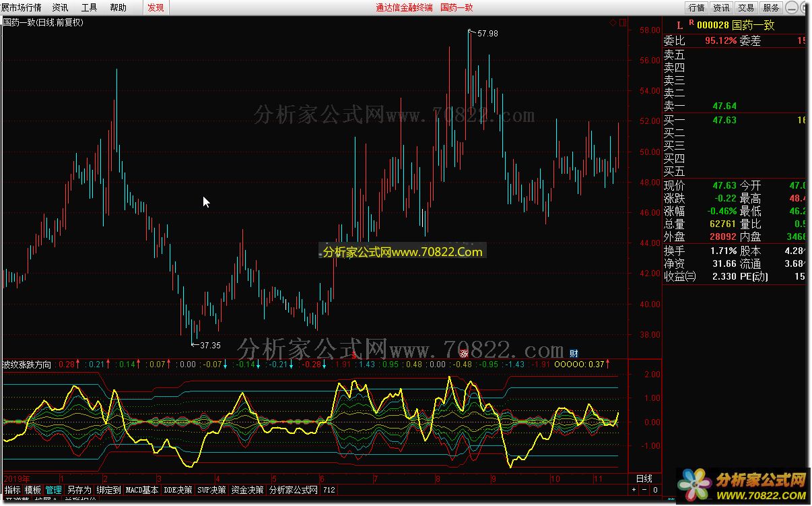Click the stock code 000028

point(712,25)
